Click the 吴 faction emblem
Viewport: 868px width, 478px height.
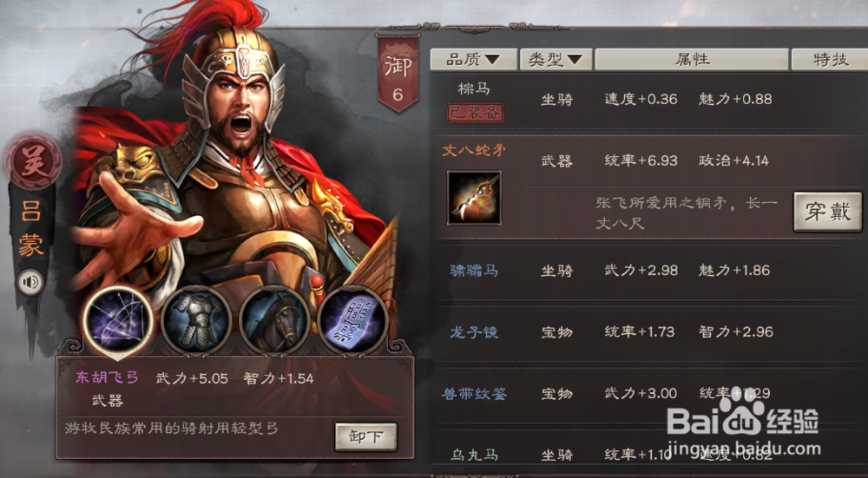[33, 161]
